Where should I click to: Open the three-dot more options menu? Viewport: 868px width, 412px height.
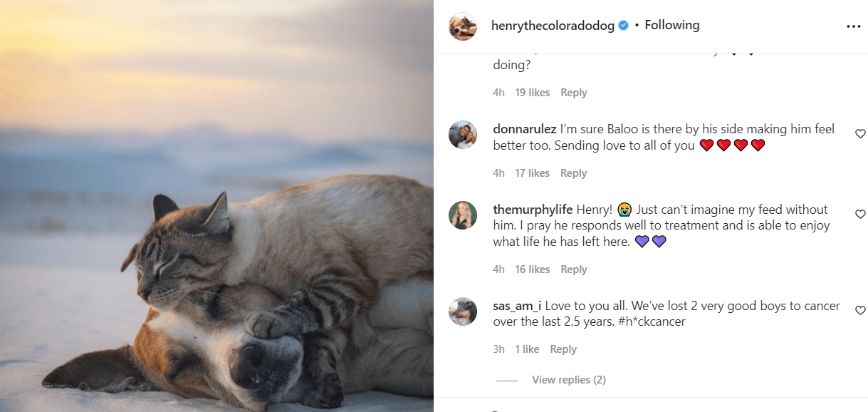853,26
